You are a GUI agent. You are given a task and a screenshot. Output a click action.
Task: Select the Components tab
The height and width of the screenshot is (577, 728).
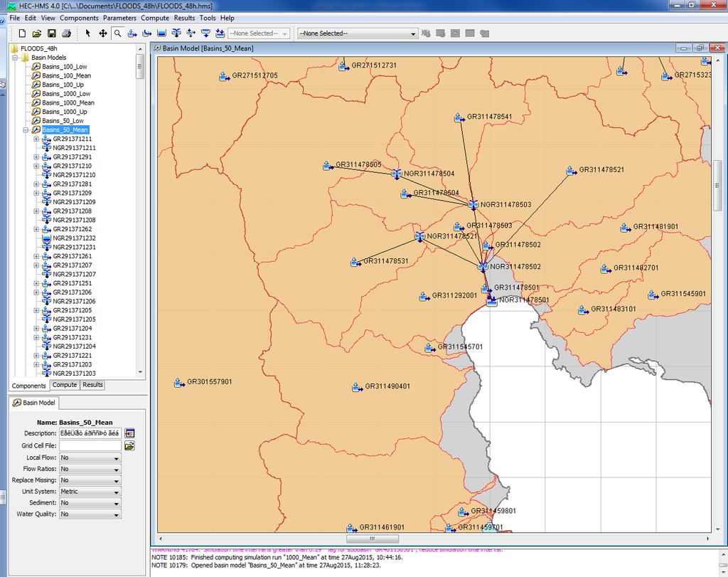pyautogui.click(x=28, y=386)
